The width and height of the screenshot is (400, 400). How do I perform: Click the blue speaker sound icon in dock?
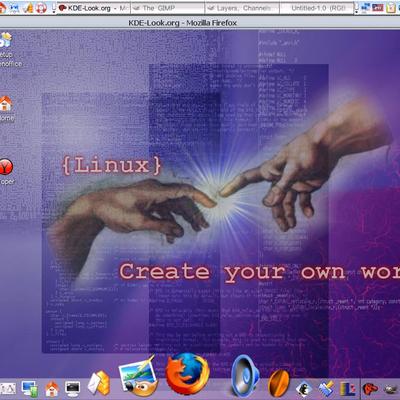245,375
